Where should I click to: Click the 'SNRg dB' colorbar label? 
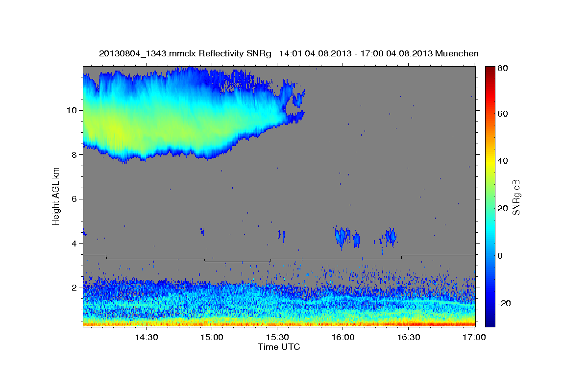[516, 197]
